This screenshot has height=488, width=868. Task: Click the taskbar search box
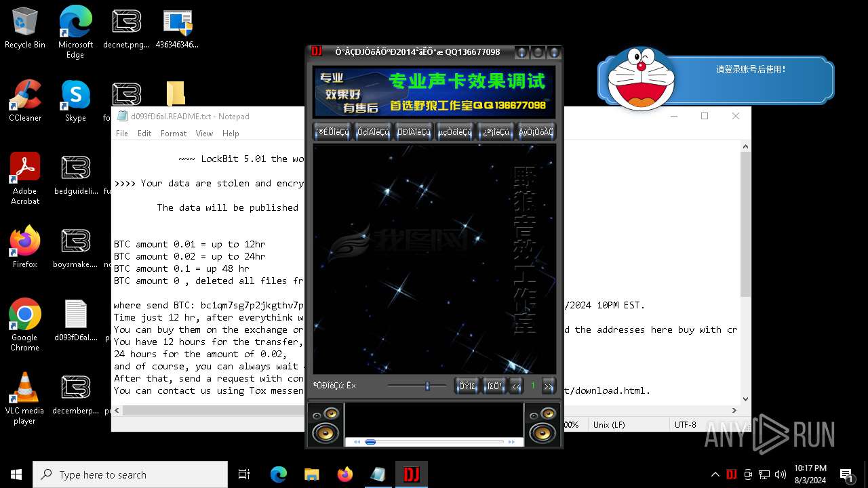[x=130, y=474]
